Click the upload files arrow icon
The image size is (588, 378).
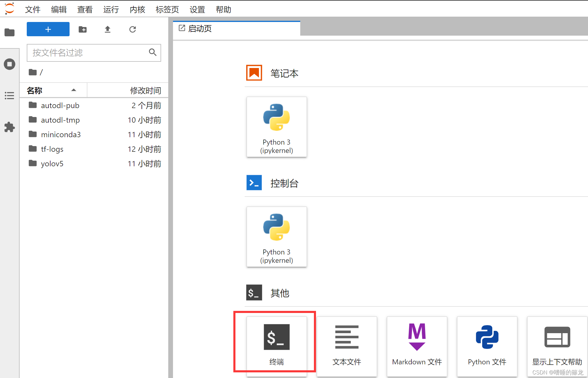tap(108, 29)
